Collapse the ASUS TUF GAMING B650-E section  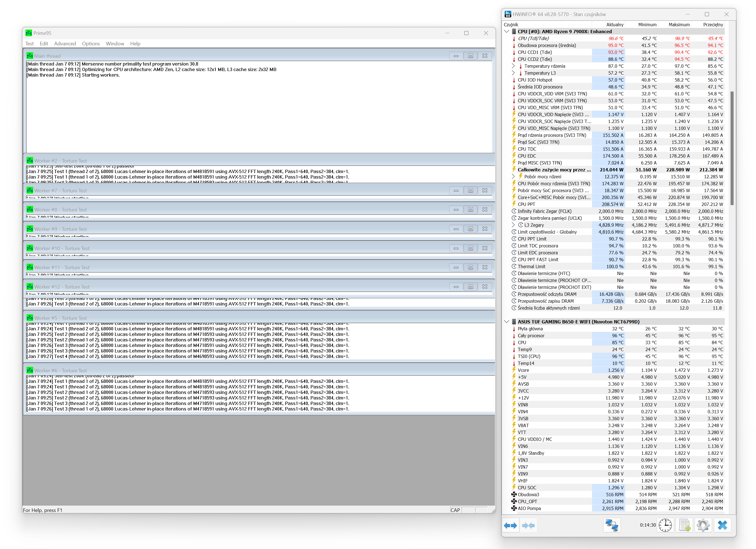click(x=507, y=322)
